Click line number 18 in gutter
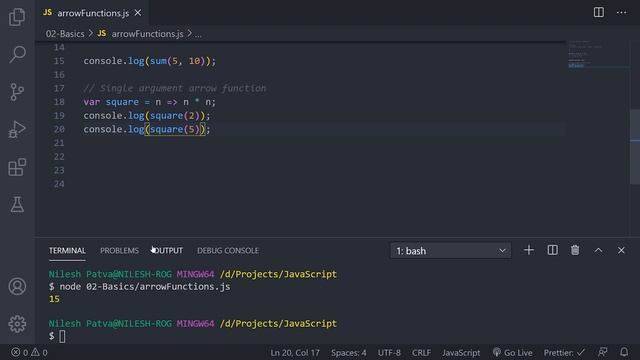The image size is (640, 360). 59,102
